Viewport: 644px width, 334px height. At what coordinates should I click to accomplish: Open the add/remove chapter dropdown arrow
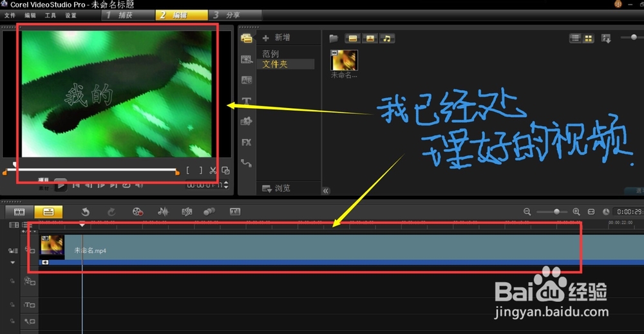[35, 232]
